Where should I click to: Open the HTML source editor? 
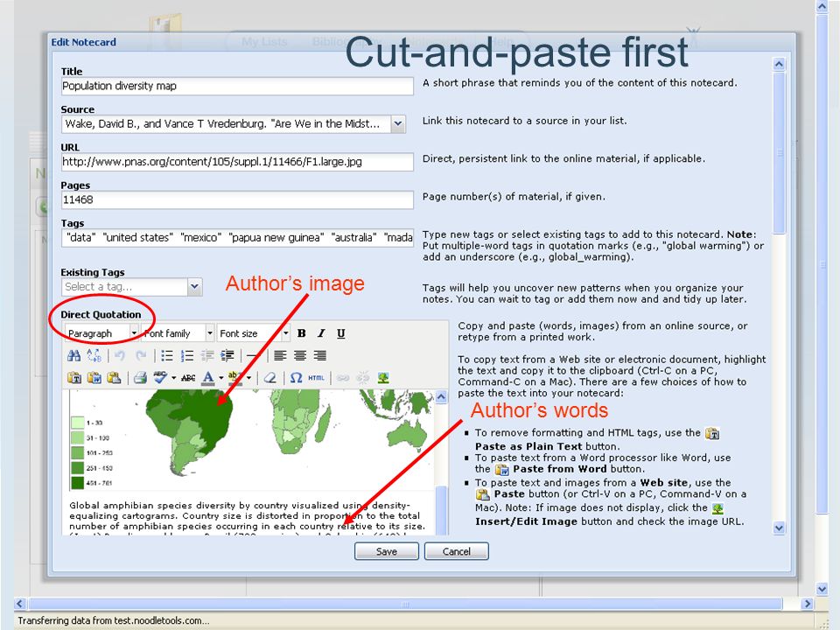[x=316, y=378]
